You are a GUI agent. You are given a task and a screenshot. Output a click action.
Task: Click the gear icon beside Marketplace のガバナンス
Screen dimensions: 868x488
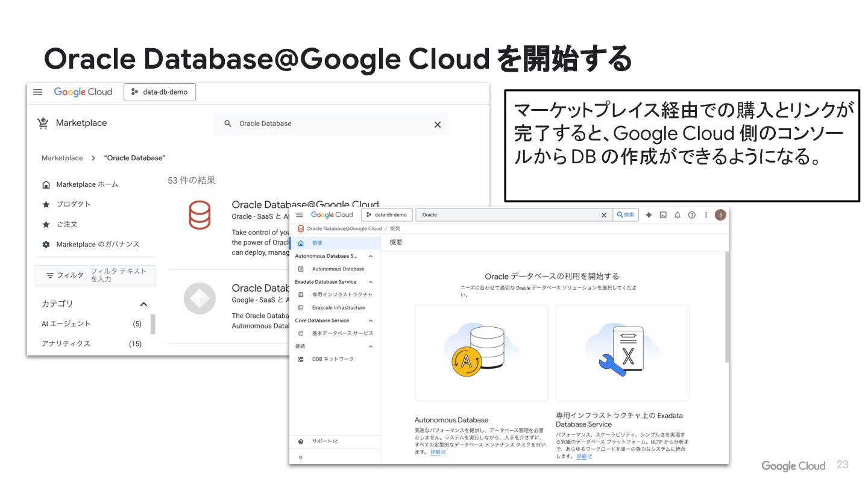(x=46, y=245)
